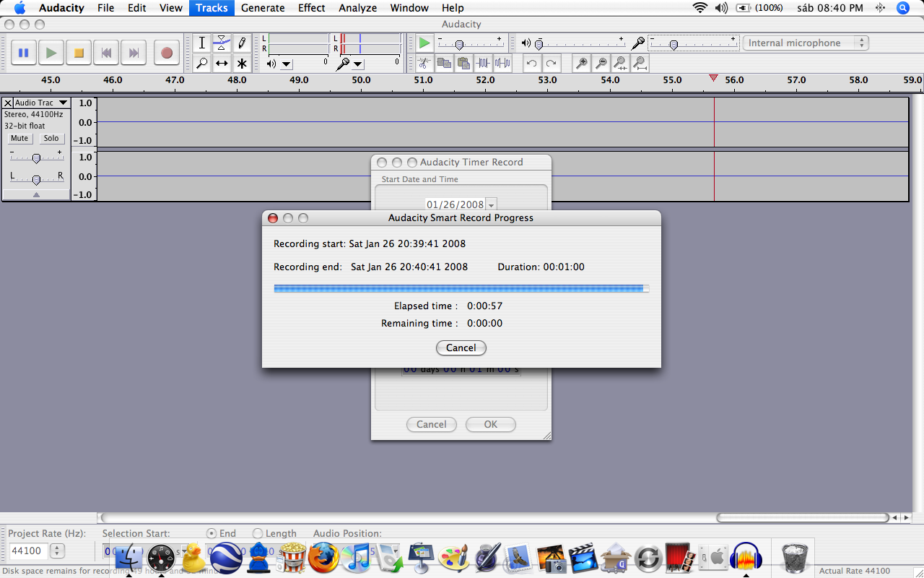
Task: Open the File menu
Action: [x=105, y=8]
